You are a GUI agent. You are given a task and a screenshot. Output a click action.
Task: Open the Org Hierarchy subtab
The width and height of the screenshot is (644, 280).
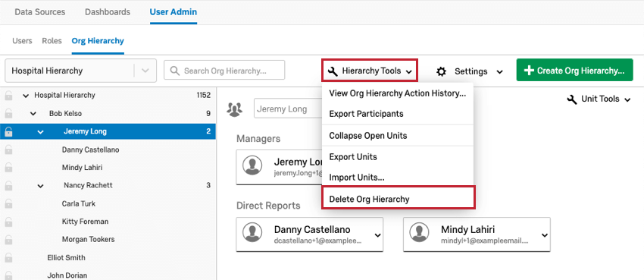pyautogui.click(x=98, y=41)
